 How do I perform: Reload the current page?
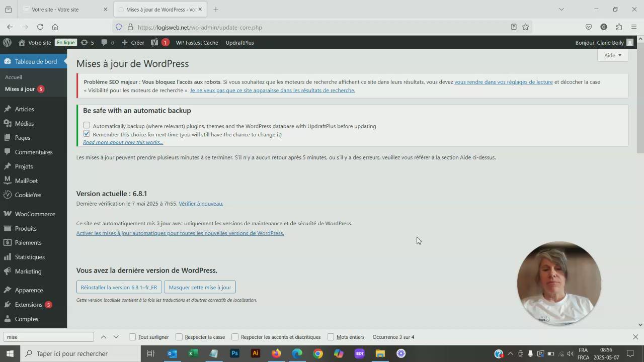click(40, 27)
